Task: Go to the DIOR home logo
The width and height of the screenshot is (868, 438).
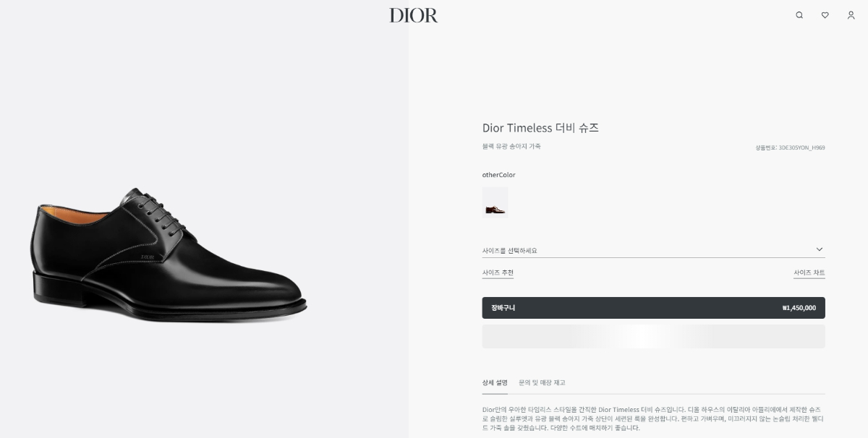Action: [414, 15]
